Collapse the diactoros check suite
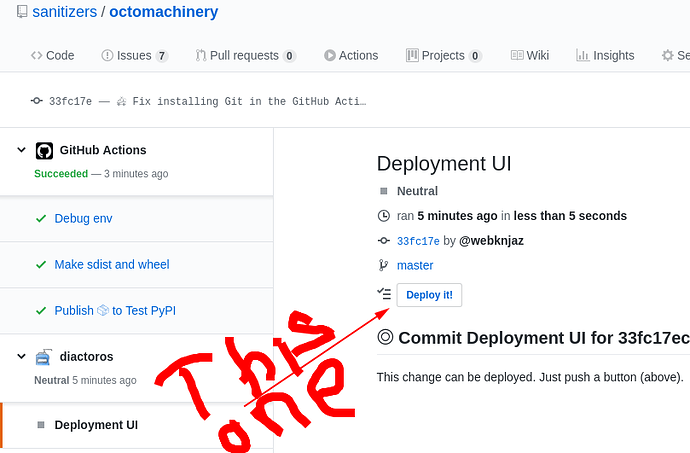This screenshot has height=453, width=690. click(x=21, y=356)
